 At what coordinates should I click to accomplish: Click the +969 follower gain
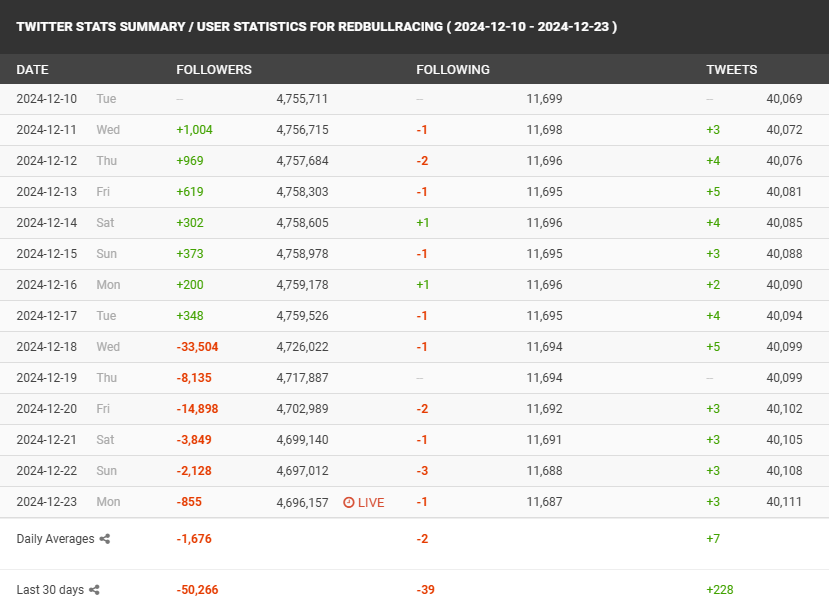190,161
